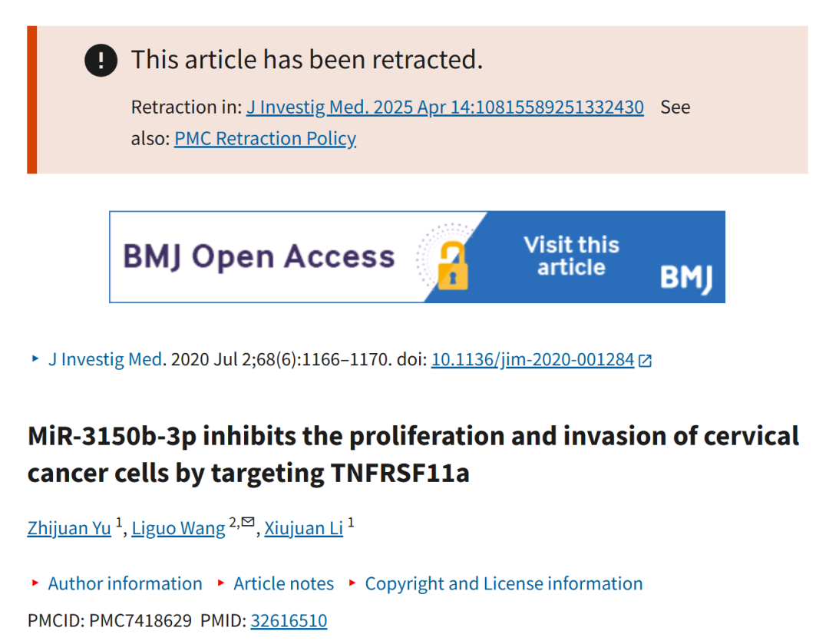
Task: Open the J Investig Med retraction notice link
Action: click(x=445, y=107)
